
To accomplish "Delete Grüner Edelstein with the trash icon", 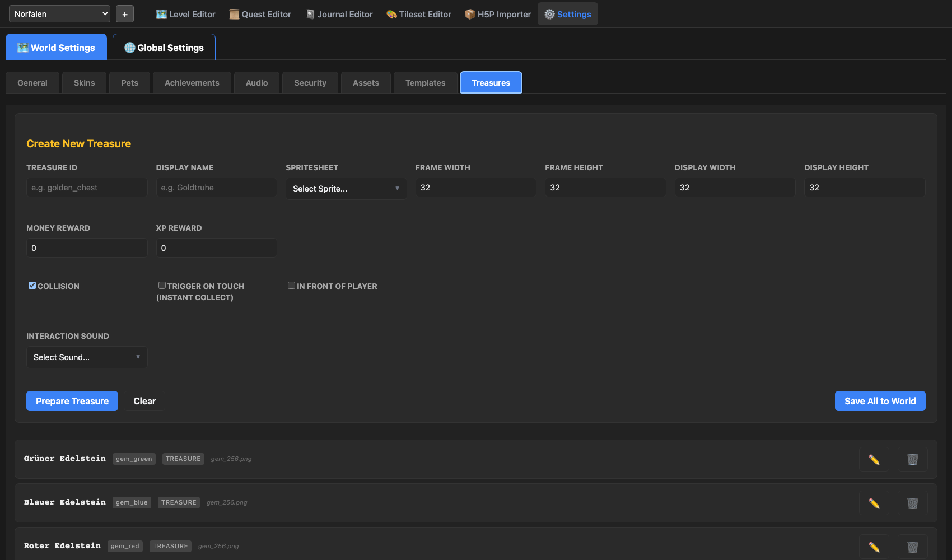I will [x=912, y=459].
